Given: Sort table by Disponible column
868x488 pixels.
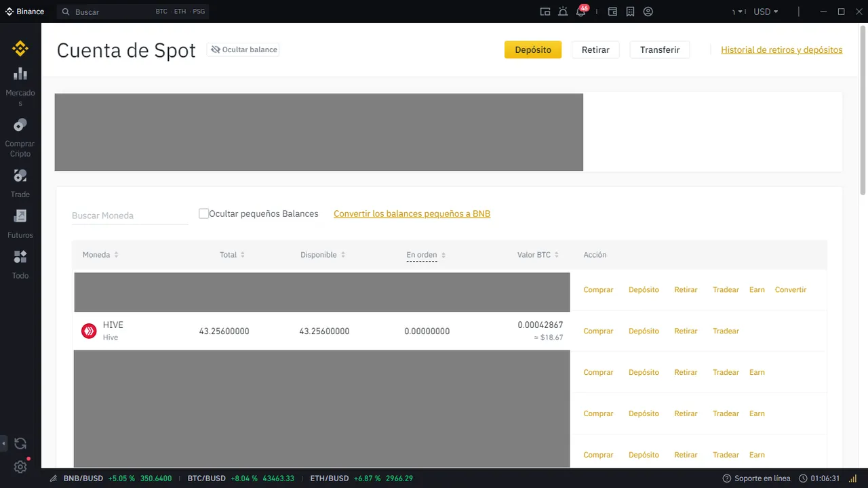Looking at the screenshot, I should [x=323, y=255].
